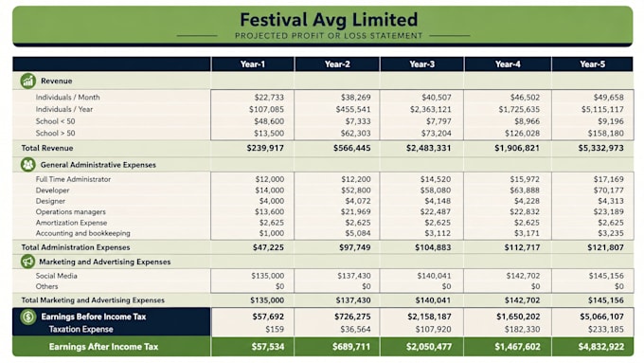644x363 pixels.
Task: Click the Taxation Expense label
Action: point(80,329)
